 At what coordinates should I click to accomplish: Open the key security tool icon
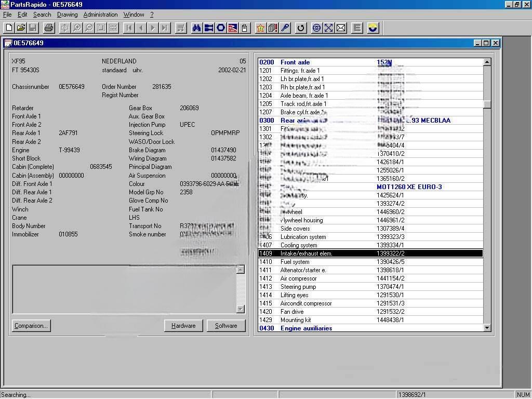285,28
